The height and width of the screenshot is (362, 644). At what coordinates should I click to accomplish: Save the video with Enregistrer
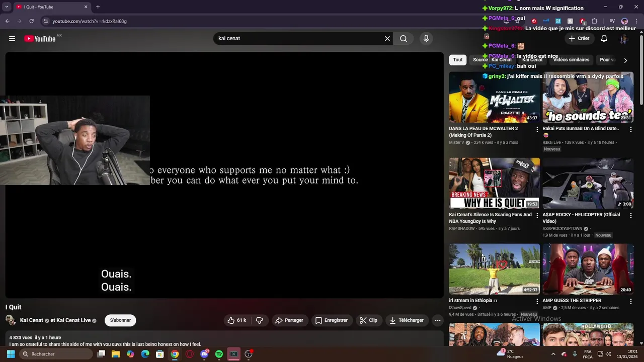(332, 320)
